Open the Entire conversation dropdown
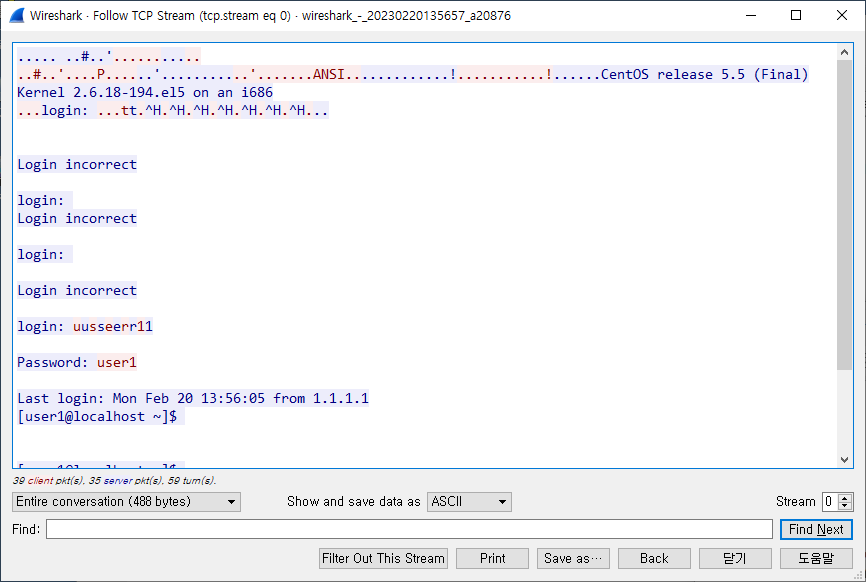The height and width of the screenshot is (582, 866). pos(126,502)
